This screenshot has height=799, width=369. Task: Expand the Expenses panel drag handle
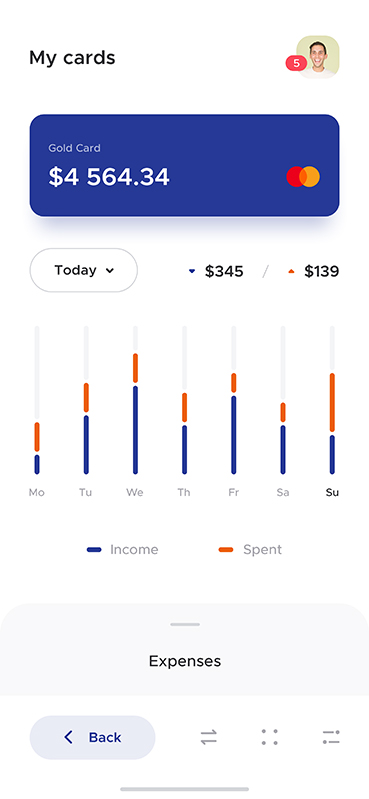tap(185, 624)
